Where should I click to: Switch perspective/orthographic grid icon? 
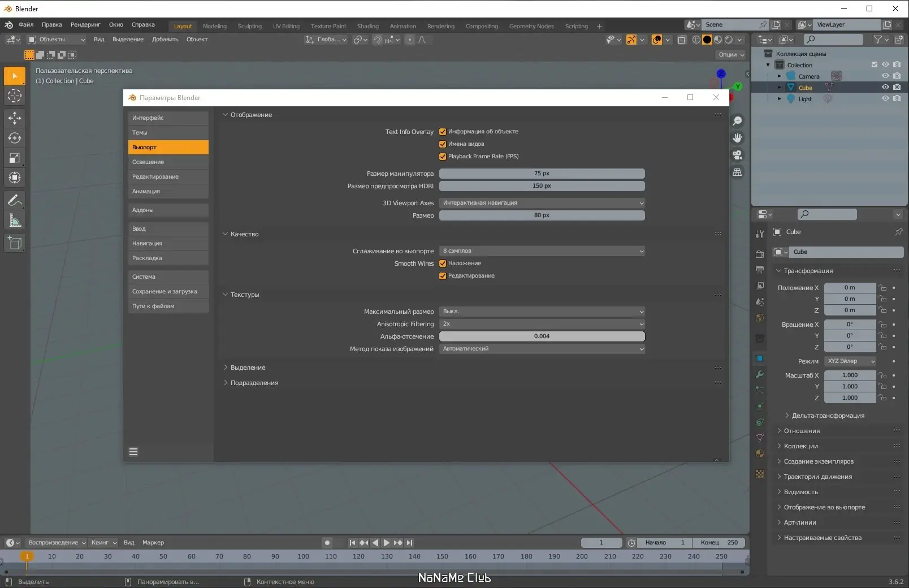click(737, 172)
